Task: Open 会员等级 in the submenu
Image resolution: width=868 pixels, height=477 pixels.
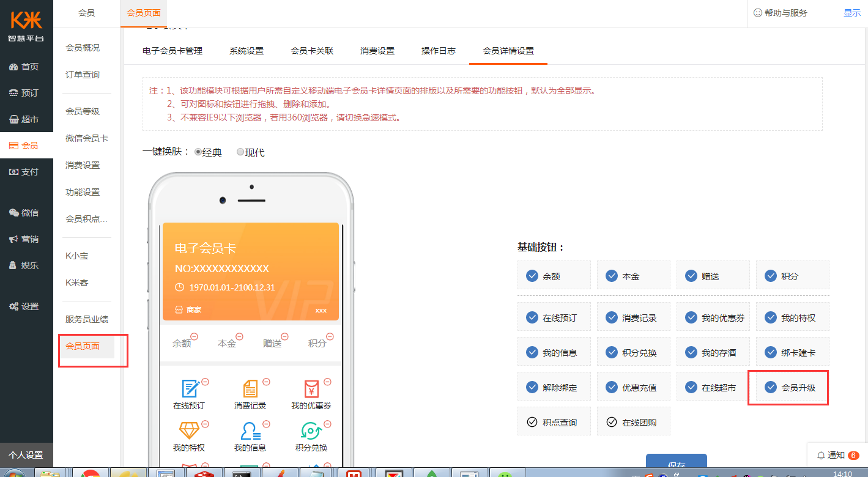Action: click(x=83, y=111)
